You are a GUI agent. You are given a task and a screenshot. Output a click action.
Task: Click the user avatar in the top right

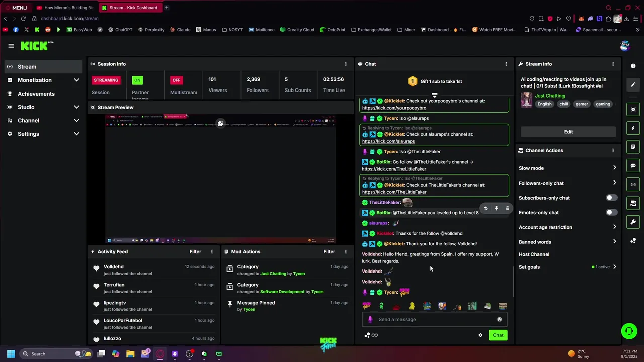click(x=625, y=46)
